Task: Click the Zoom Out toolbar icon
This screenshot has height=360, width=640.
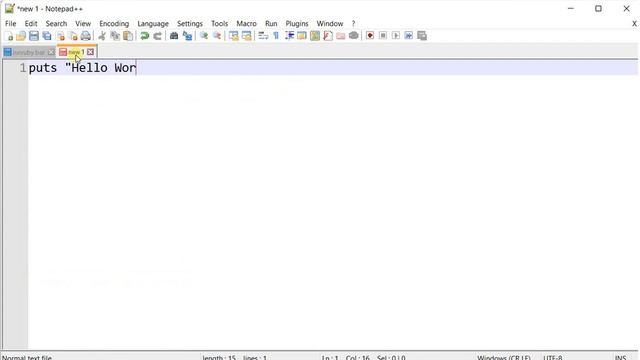Action: click(217, 36)
